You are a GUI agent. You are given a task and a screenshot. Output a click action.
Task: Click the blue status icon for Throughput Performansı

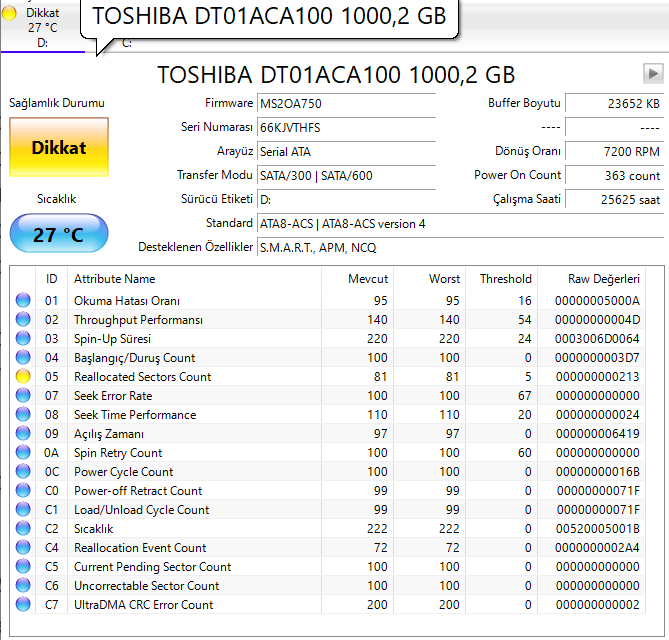tap(23, 319)
